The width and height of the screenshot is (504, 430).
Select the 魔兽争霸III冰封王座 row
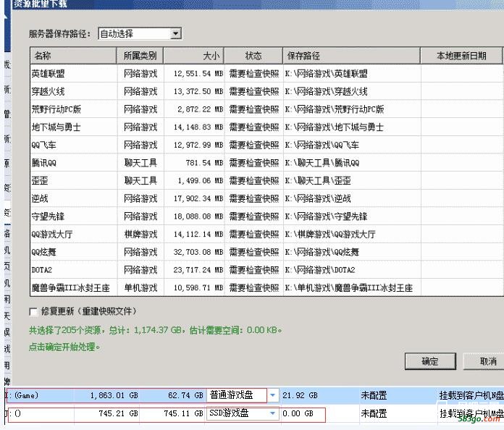pyautogui.click(x=266, y=287)
